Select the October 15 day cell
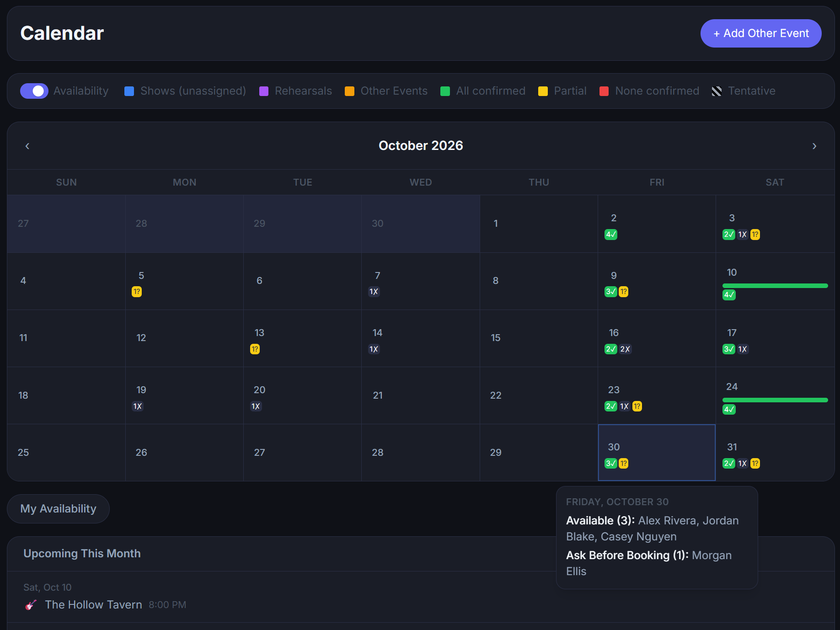Image resolution: width=840 pixels, height=630 pixels. pyautogui.click(x=539, y=338)
